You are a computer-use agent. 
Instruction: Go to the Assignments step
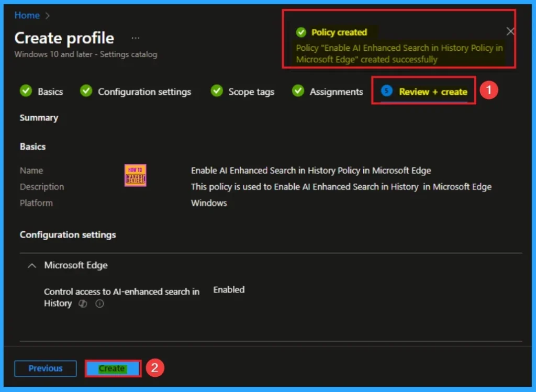pyautogui.click(x=336, y=92)
